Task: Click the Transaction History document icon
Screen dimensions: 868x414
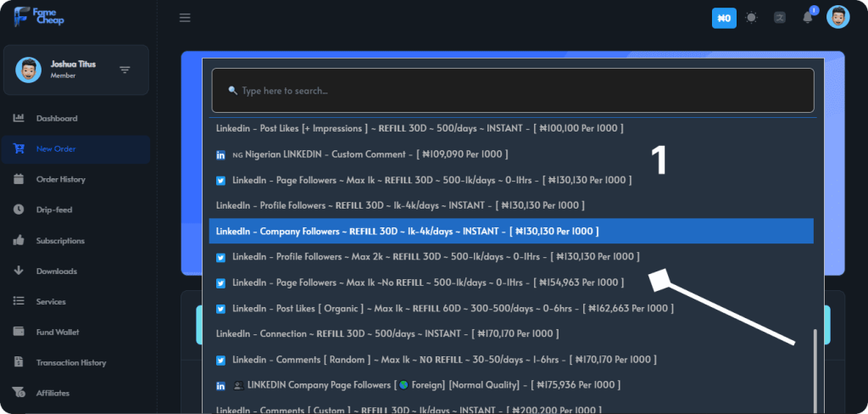Action: [x=19, y=362]
